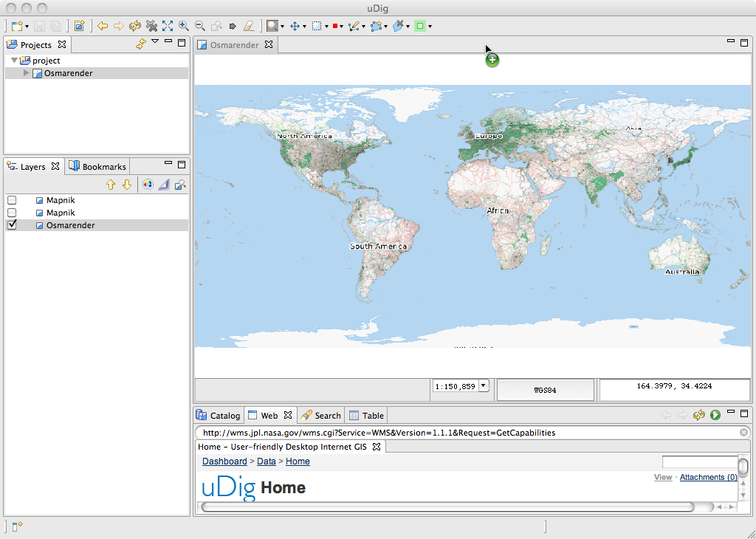The width and height of the screenshot is (756, 539).
Task: Enable the second Mapnik layer checkbox
Action: [x=10, y=213]
